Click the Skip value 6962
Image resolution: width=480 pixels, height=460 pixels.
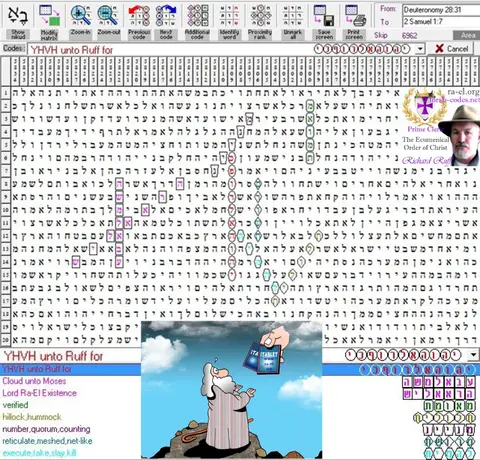click(409, 36)
